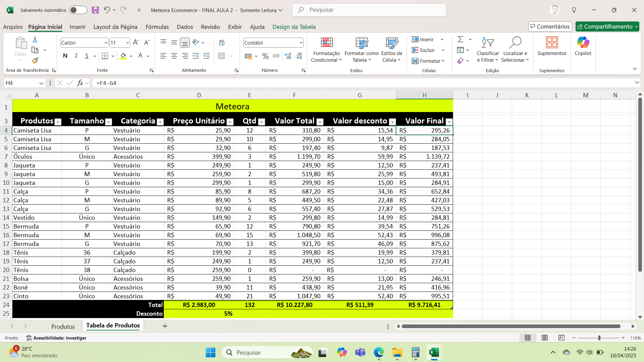Screen dimensions: 644x362
Task: Toggle center horizontal alignment button
Action: click(174, 56)
